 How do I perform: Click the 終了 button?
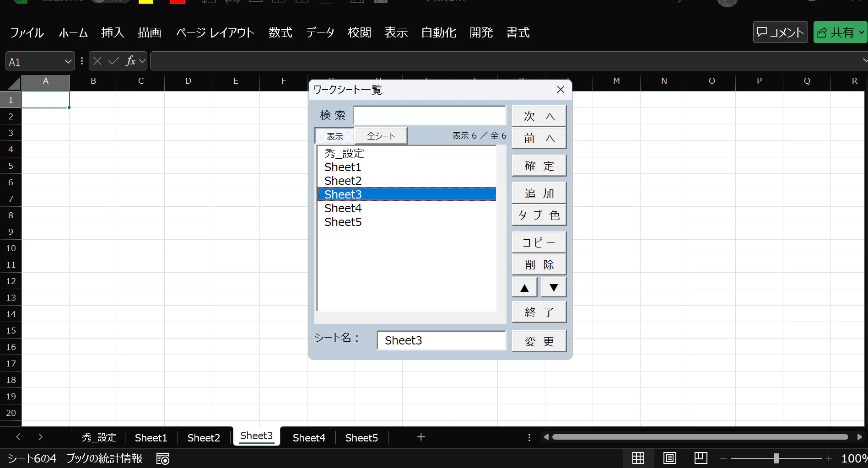(x=539, y=312)
